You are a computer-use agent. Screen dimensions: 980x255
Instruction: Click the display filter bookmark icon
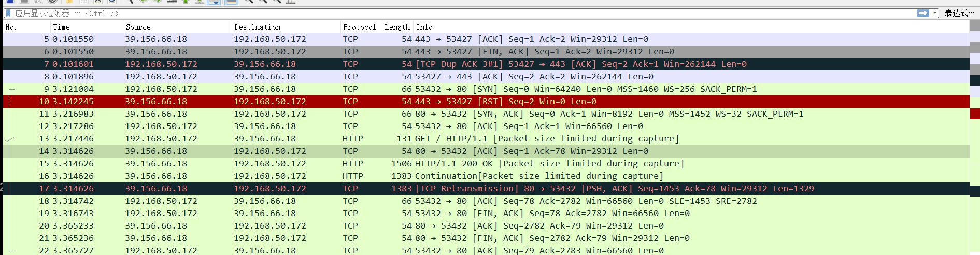point(8,13)
